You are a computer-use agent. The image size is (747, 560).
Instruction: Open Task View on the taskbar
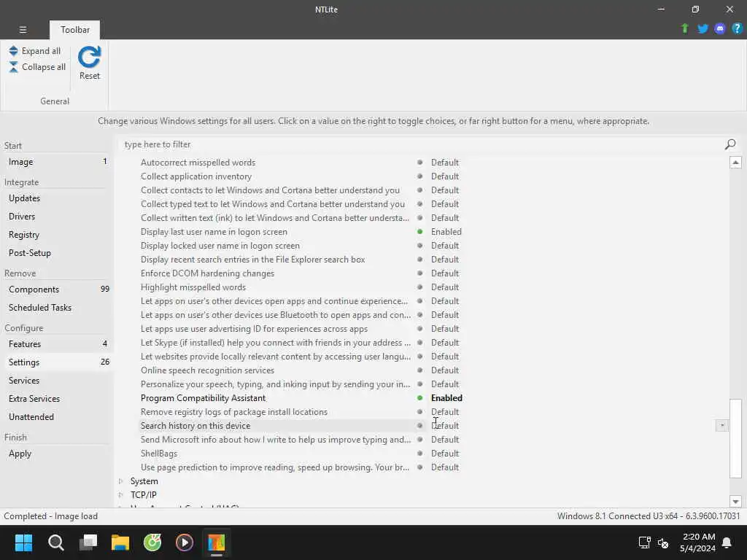click(88, 542)
